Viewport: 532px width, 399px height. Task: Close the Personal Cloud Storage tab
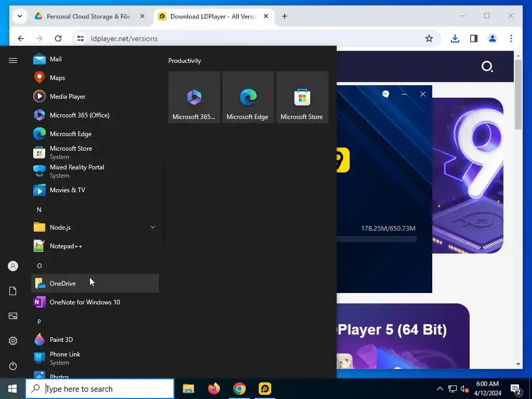142,16
